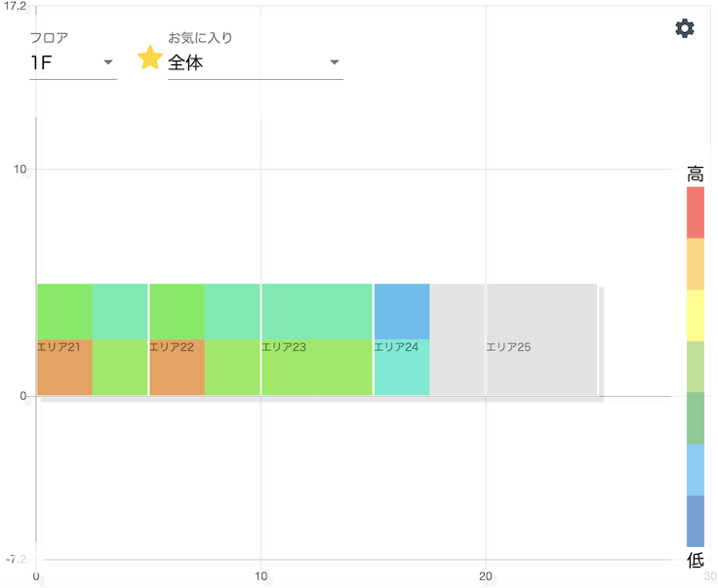Image resolution: width=718 pixels, height=588 pixels.
Task: Click the blue heatmap cell in エリア24
Action: pyautogui.click(x=402, y=310)
